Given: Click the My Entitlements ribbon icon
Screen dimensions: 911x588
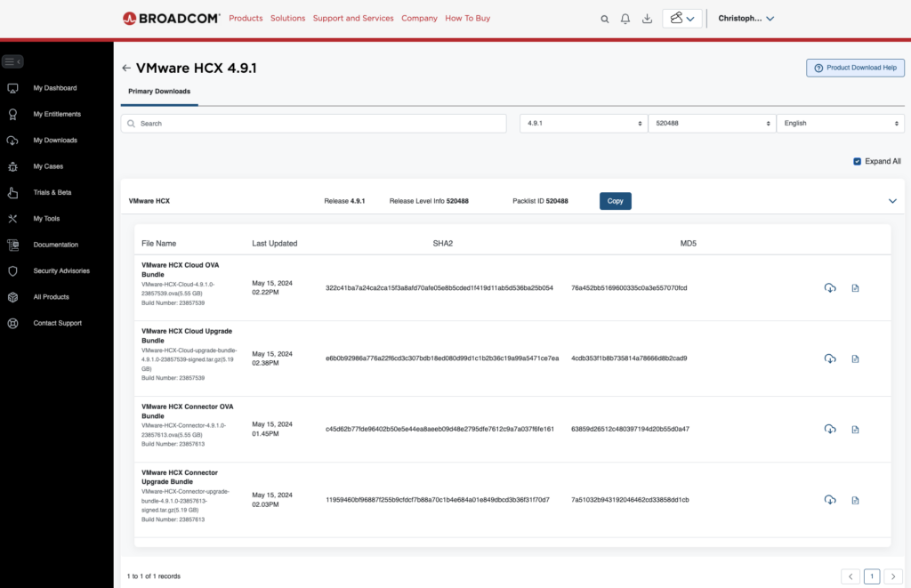Looking at the screenshot, I should [12, 115].
